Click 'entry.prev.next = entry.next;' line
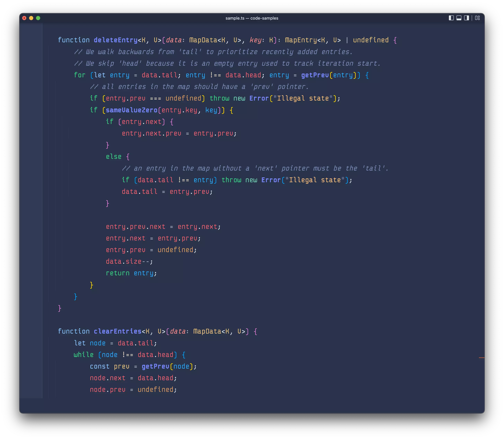The image size is (504, 439). coord(163,227)
